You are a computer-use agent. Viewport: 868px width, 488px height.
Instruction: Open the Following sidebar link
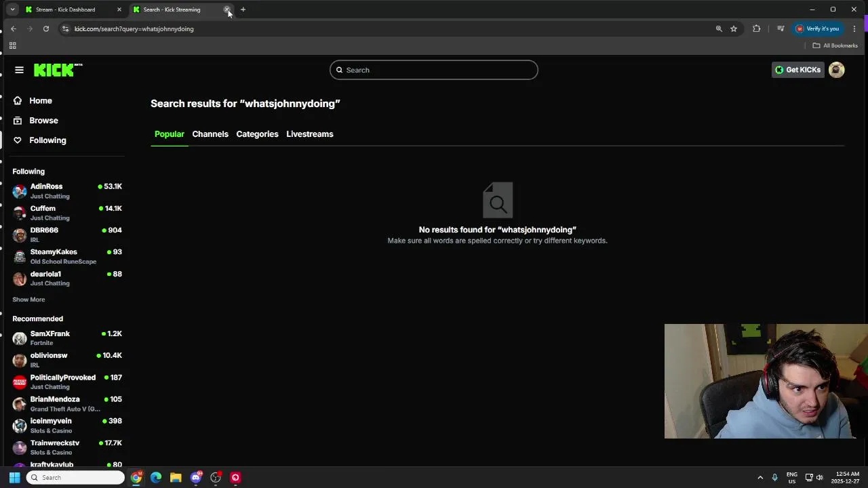click(x=47, y=140)
